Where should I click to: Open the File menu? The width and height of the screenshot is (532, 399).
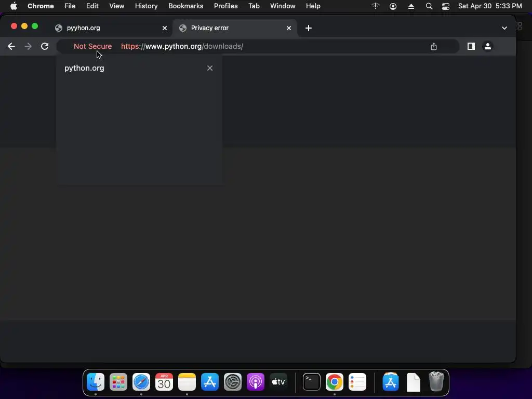(x=70, y=6)
